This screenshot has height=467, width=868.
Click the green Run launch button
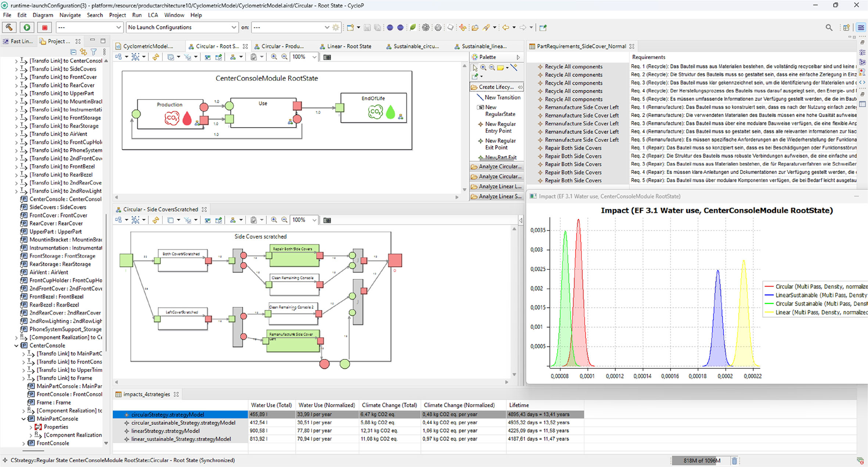coord(27,28)
